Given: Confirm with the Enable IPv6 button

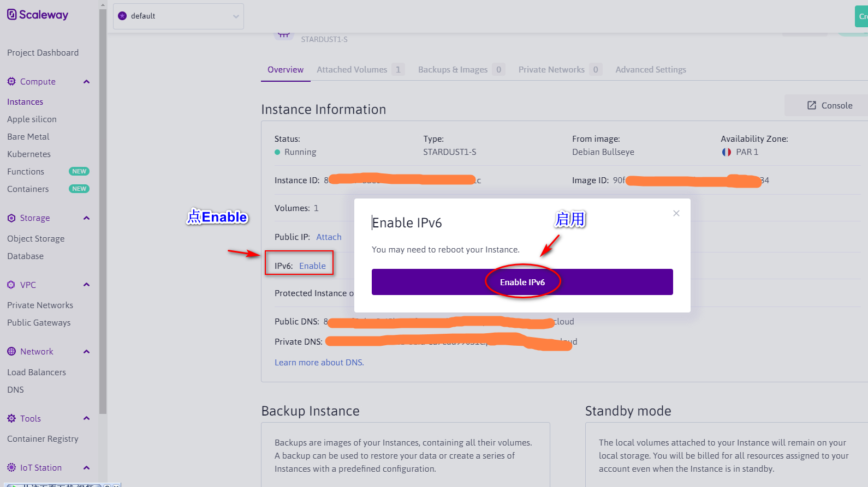Looking at the screenshot, I should coord(522,282).
